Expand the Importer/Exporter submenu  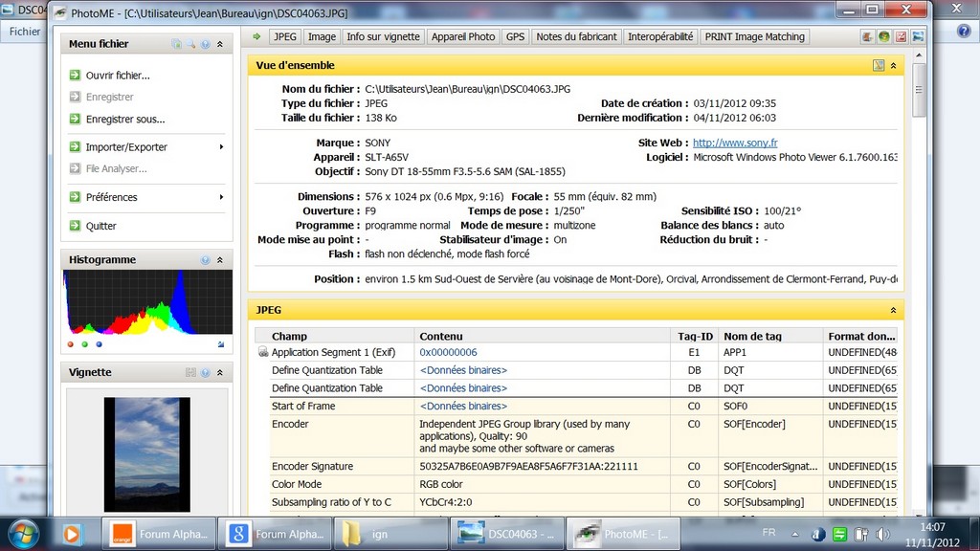click(146, 146)
